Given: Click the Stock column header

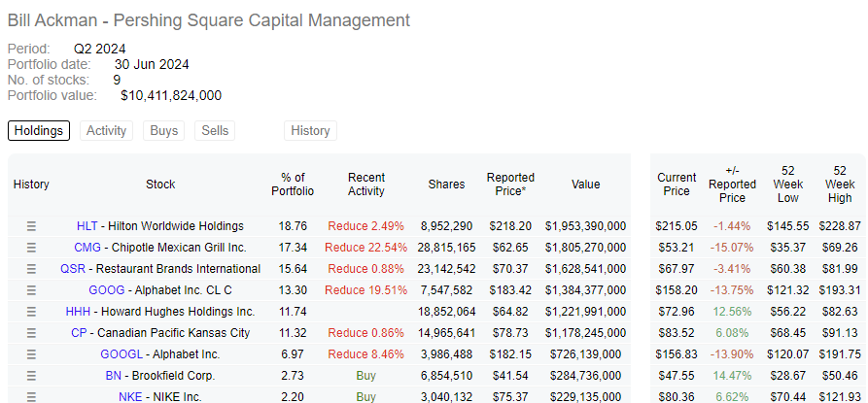Looking at the screenshot, I should [x=160, y=185].
